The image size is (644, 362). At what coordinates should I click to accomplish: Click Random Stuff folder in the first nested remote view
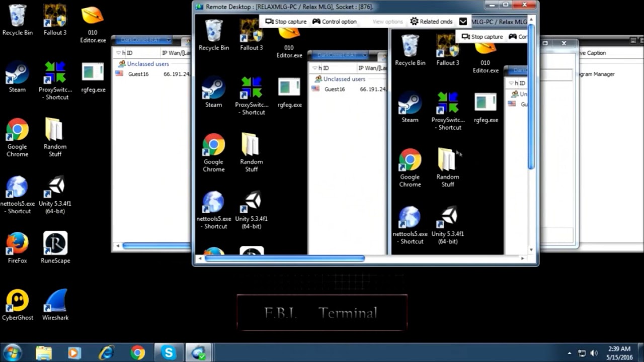[x=251, y=153]
